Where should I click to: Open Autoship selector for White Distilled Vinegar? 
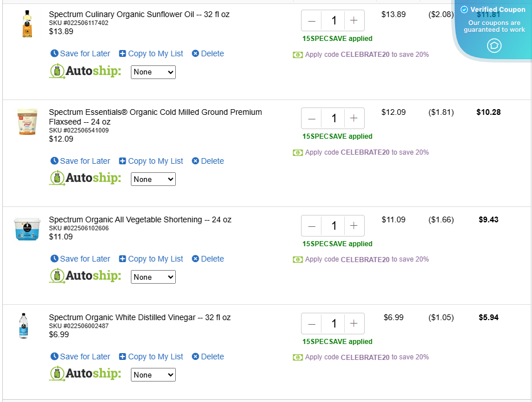[x=153, y=375]
